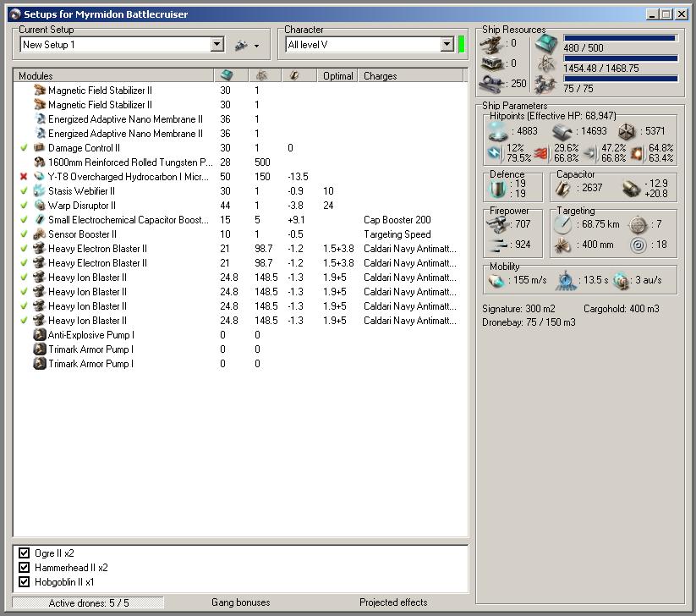Click the CPU column header icon

(x=227, y=76)
